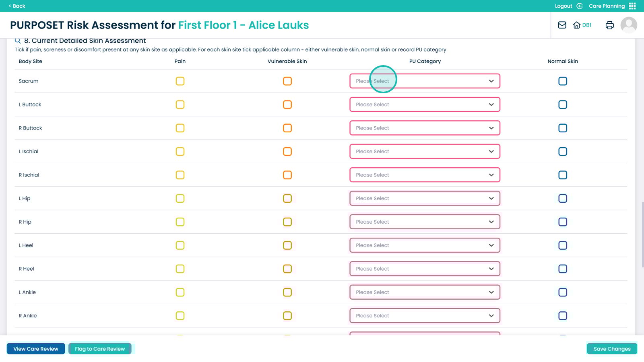
Task: Click the Logout menu item
Action: coord(563,6)
